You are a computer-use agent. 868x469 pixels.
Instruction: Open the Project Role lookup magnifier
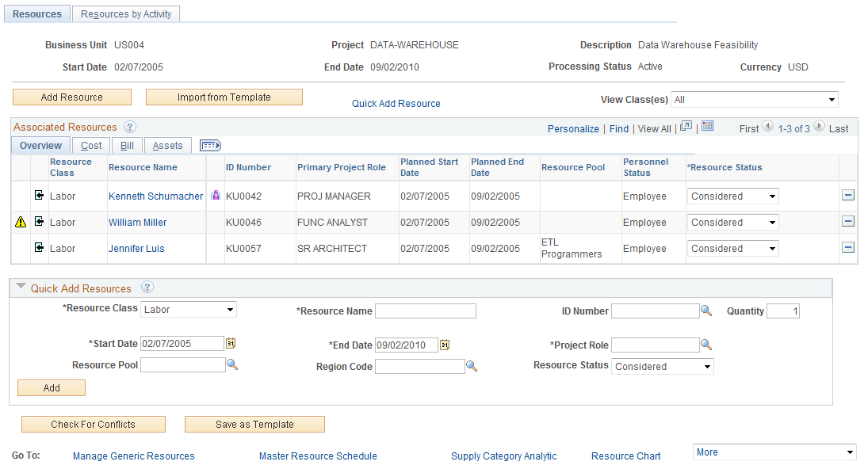coord(706,345)
